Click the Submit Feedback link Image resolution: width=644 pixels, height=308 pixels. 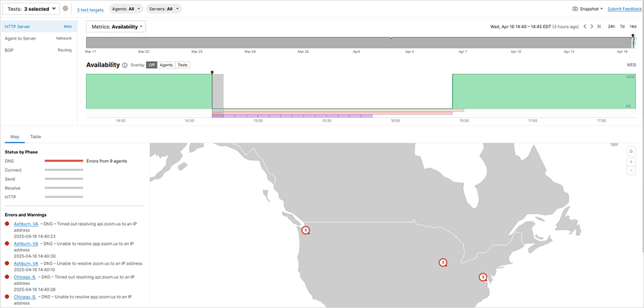[624, 9]
